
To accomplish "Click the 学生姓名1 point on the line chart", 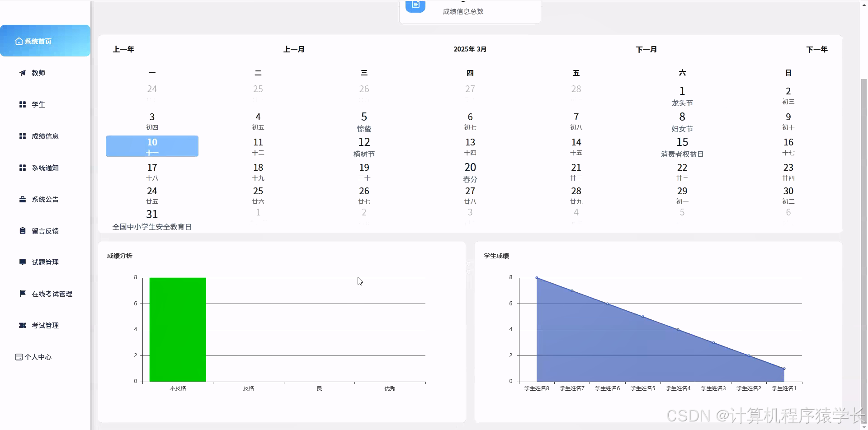I will (x=784, y=369).
